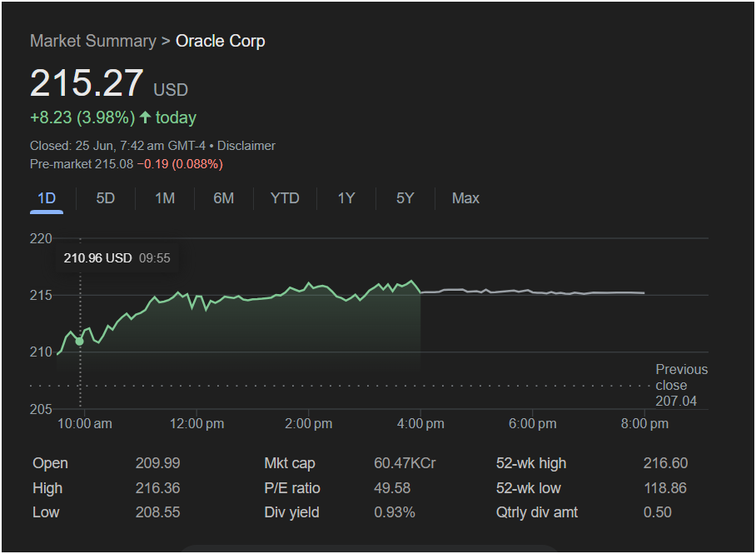Click the P/E ratio label

pyautogui.click(x=292, y=488)
